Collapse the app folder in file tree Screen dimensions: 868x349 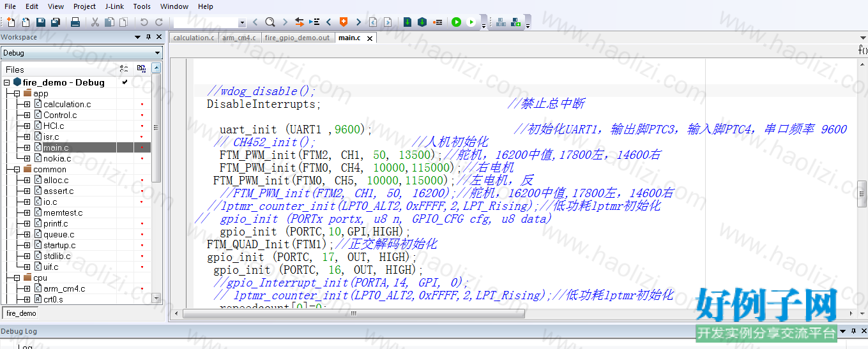(x=17, y=93)
